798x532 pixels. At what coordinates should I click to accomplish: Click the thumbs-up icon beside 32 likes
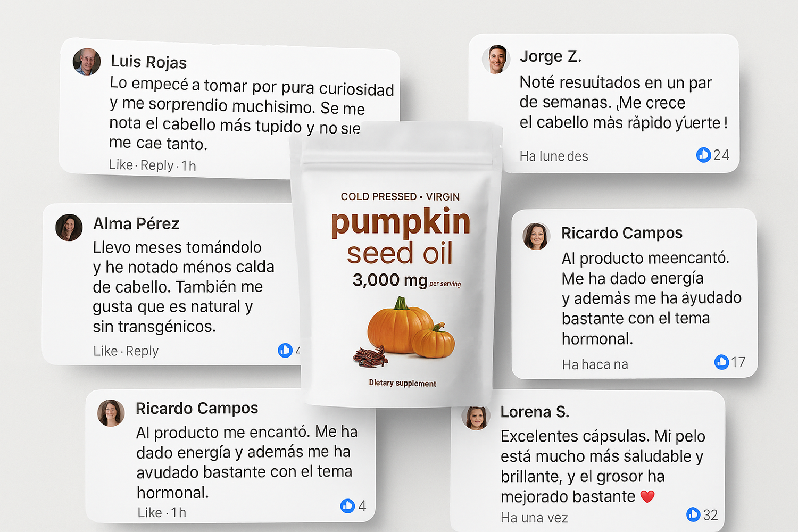tap(693, 514)
